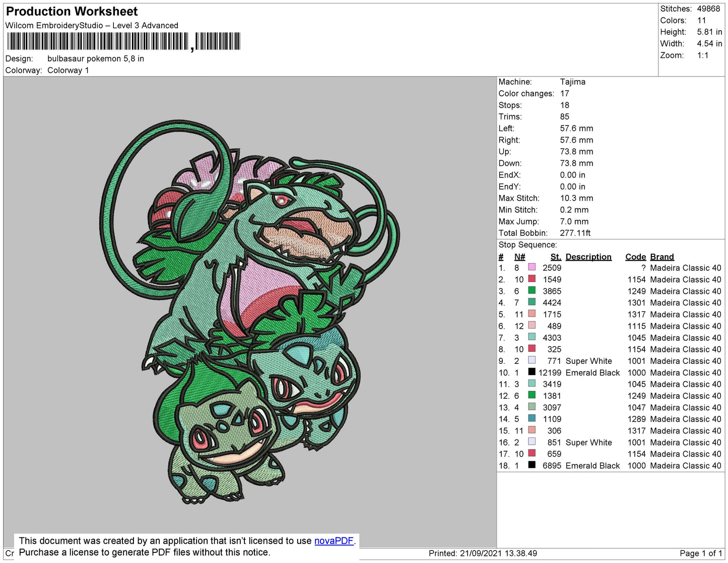The height and width of the screenshot is (563, 728).
Task: Click the 'St.' column header
Action: [x=556, y=257]
